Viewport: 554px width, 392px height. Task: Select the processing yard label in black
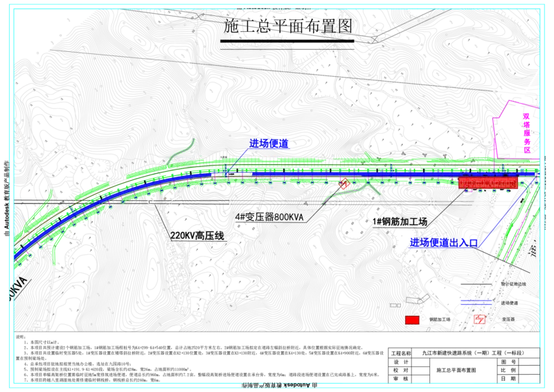point(400,221)
